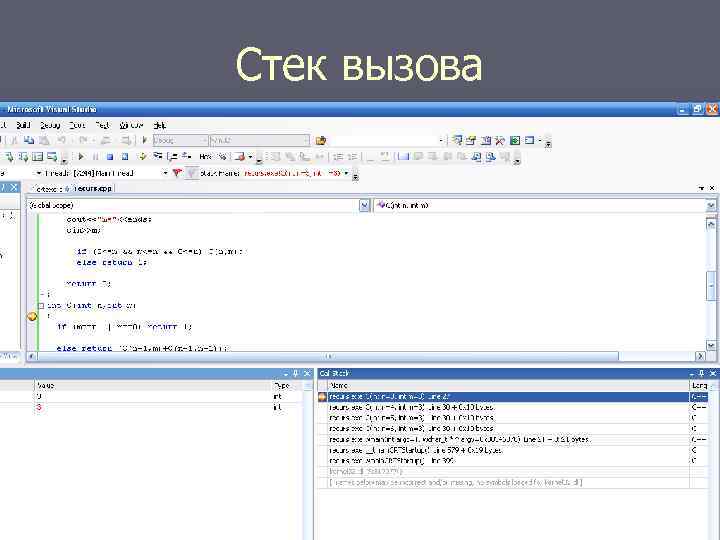This screenshot has width=720, height=540.
Task: Click the Other Windows toolbar icon
Action: [529, 141]
